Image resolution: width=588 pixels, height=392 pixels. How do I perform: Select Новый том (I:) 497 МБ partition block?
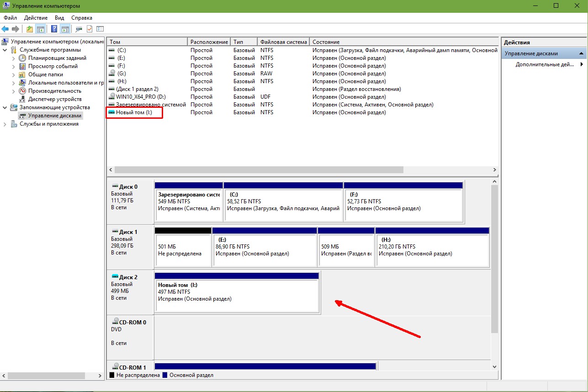[237, 292]
